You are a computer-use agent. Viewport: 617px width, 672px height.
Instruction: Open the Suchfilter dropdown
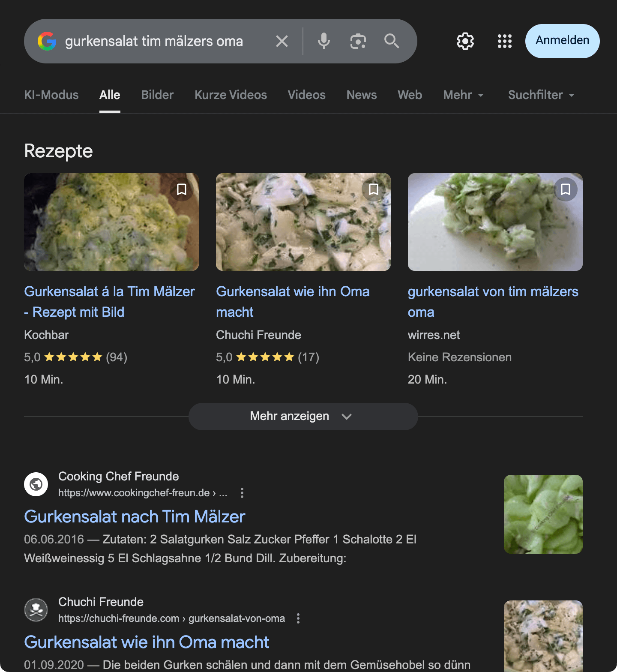click(x=541, y=95)
